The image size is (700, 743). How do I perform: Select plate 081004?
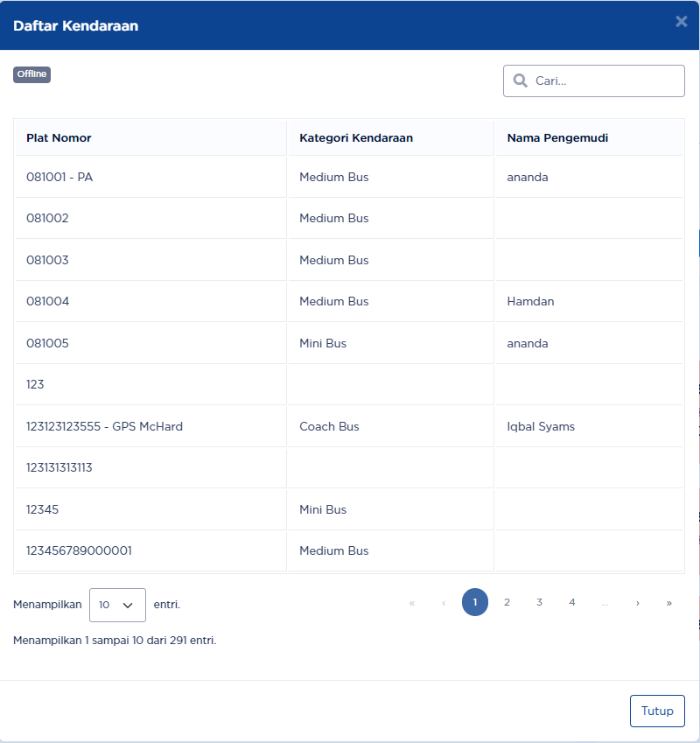coord(48,301)
